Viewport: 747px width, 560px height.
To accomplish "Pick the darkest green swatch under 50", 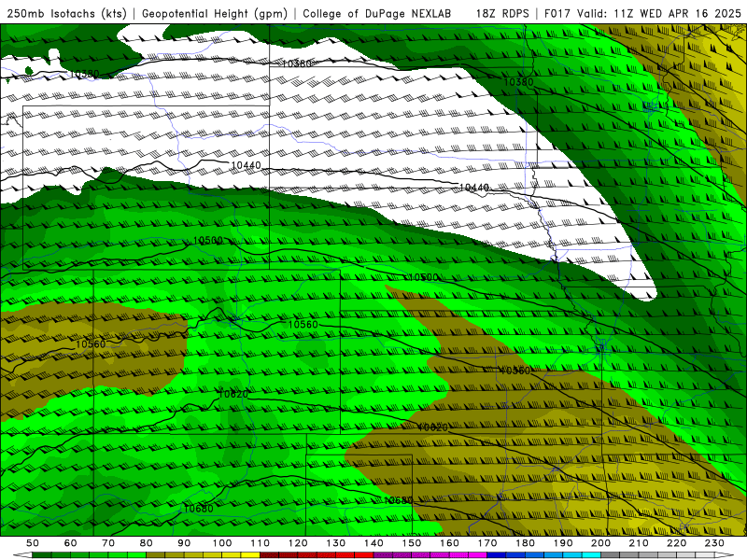I will pos(41,555).
